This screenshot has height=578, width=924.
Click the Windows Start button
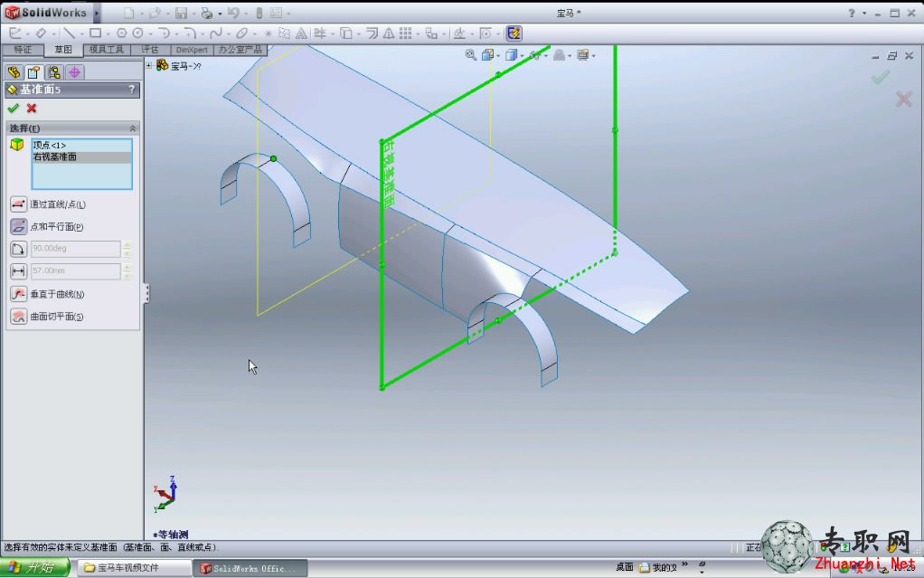34,567
